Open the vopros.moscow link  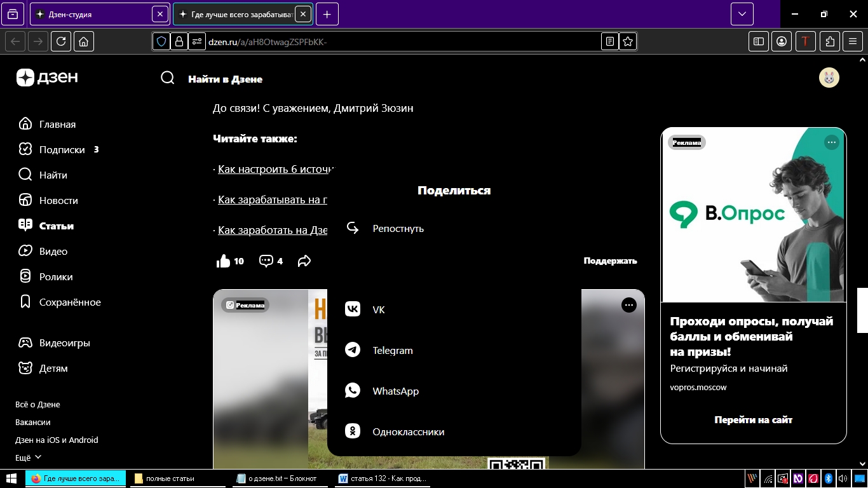[x=698, y=387]
